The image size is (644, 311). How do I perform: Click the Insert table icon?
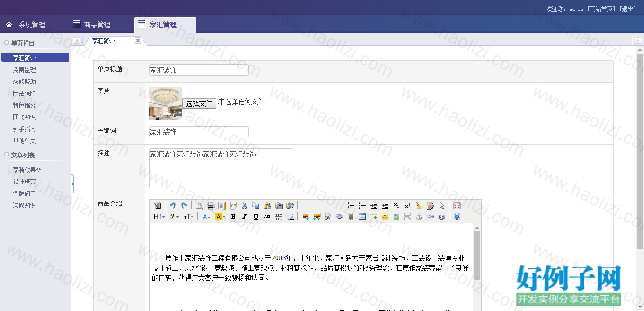coord(362,217)
